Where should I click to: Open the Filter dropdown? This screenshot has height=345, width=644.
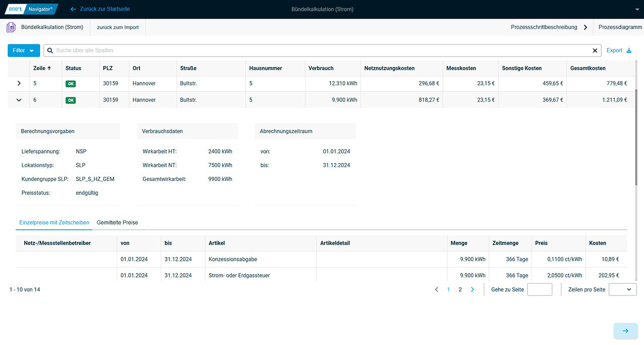coord(24,50)
